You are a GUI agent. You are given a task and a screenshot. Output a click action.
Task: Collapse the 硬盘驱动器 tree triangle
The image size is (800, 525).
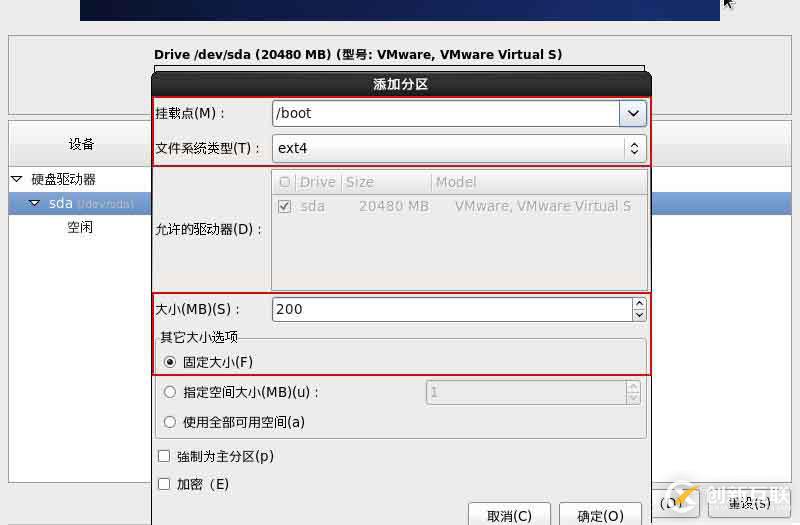[17, 179]
